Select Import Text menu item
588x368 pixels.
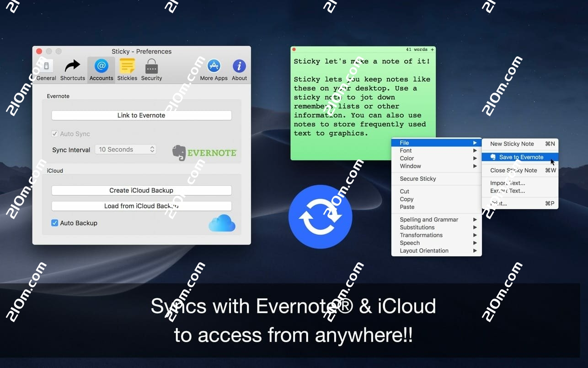click(520, 183)
